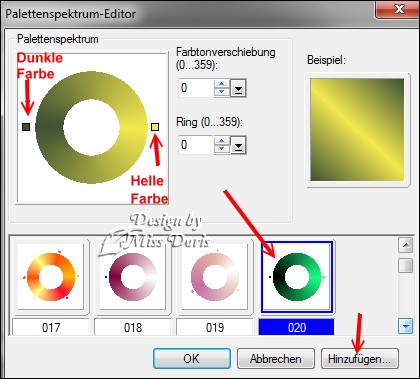Image resolution: width=420 pixels, height=379 pixels.
Task: Select palette spectrum thumbnail 018
Action: (133, 277)
